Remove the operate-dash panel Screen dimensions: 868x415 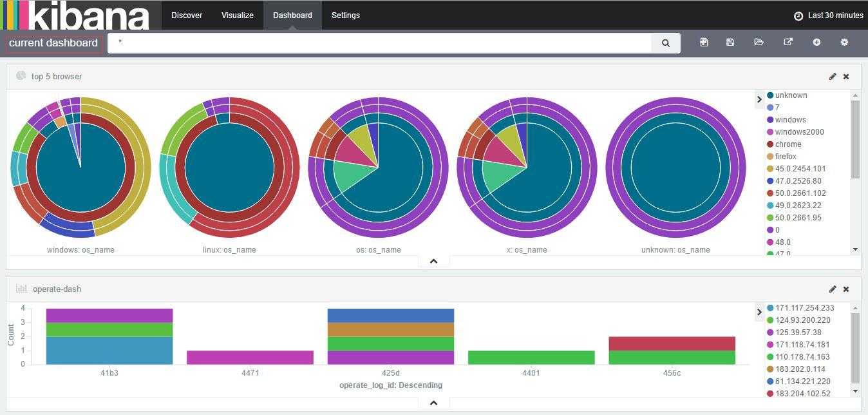click(x=846, y=289)
